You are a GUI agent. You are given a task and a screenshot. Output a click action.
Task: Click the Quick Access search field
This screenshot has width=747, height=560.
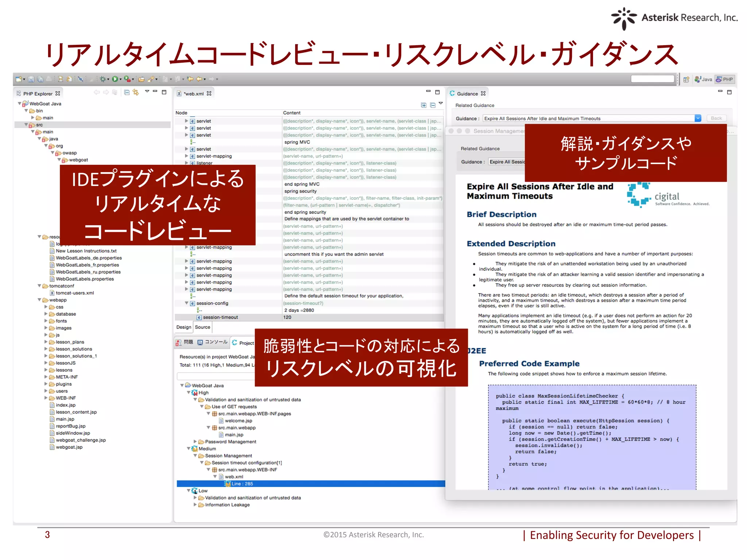point(653,79)
